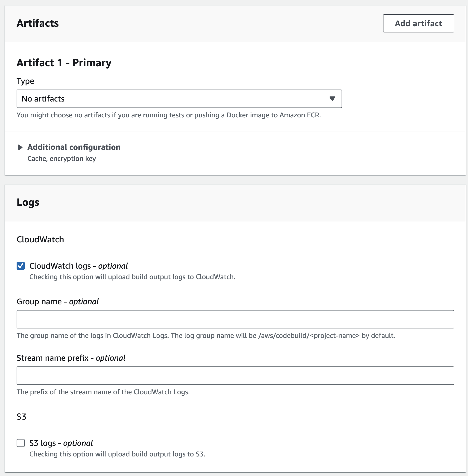This screenshot has width=468, height=476.
Task: Click the Logs section heading
Action: tap(28, 202)
